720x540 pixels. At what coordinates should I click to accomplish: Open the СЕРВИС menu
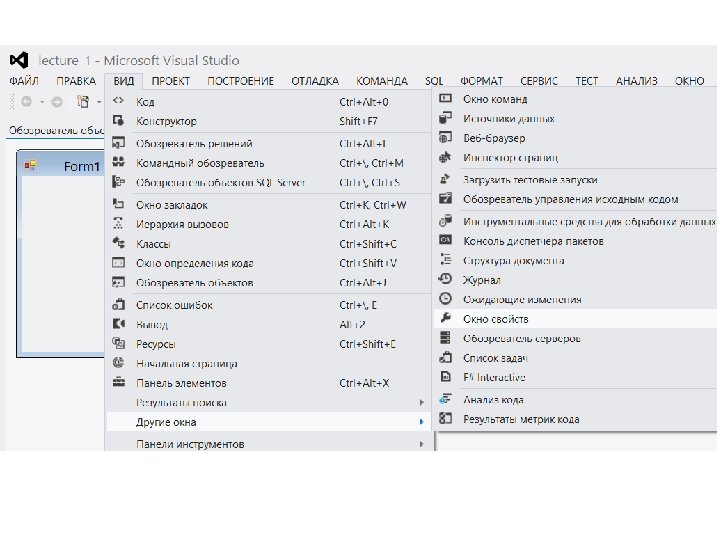pos(539,81)
